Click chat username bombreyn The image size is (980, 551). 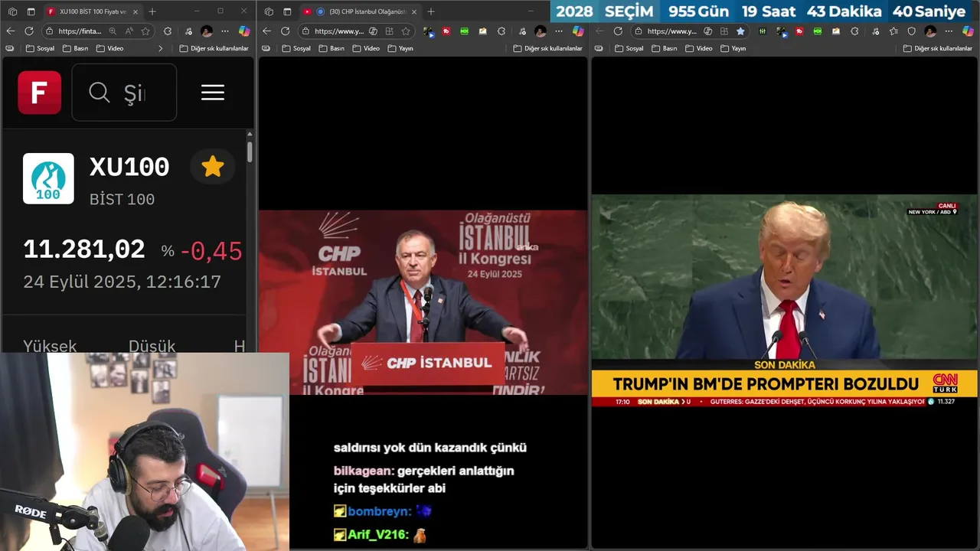pos(380,511)
